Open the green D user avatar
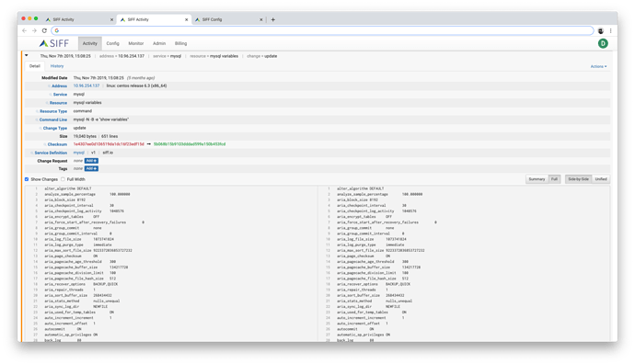635x364 pixels. [x=603, y=43]
